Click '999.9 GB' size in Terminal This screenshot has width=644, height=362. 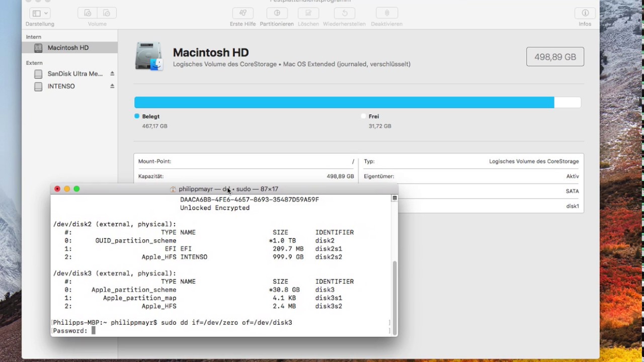pos(288,257)
